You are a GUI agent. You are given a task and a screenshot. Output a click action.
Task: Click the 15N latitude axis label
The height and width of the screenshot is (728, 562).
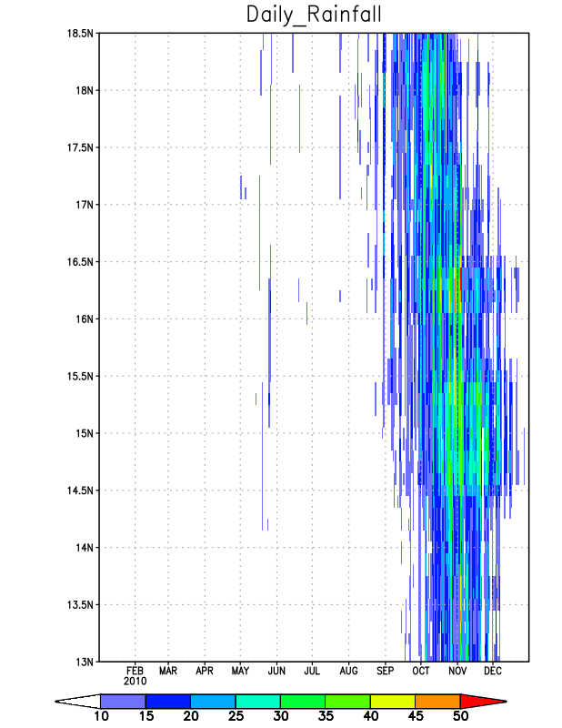click(85, 433)
